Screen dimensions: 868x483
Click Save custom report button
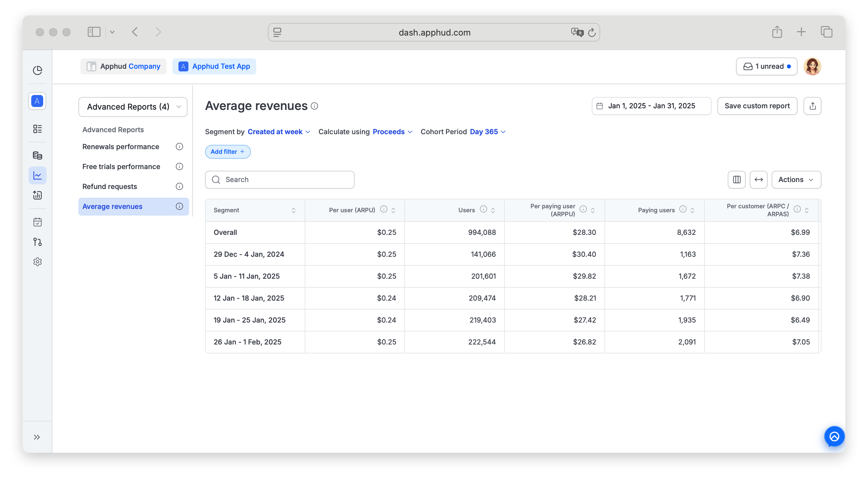tap(757, 106)
